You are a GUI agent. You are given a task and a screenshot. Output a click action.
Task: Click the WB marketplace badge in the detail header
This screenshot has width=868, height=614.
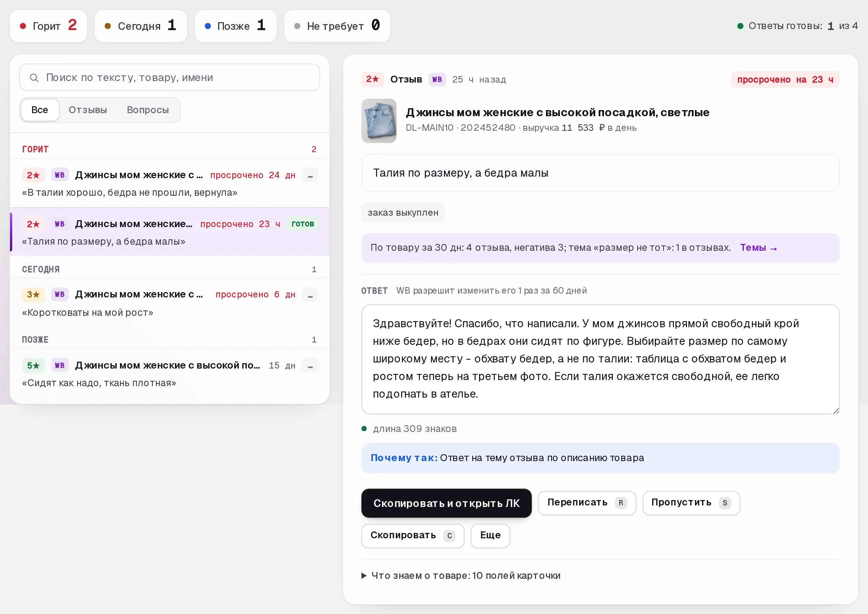(437, 79)
